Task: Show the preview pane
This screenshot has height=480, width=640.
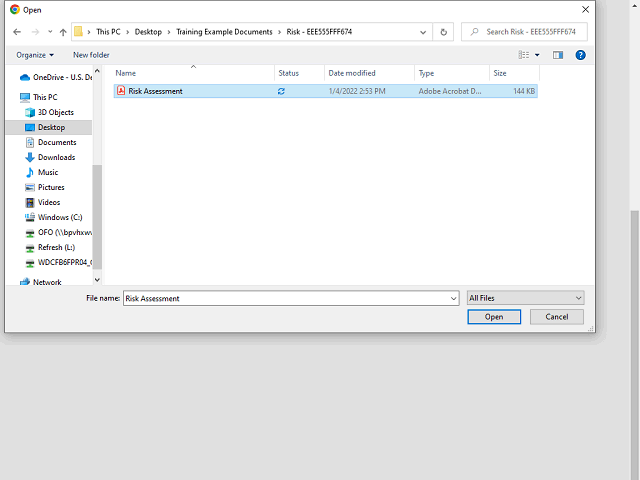Action: (558, 55)
